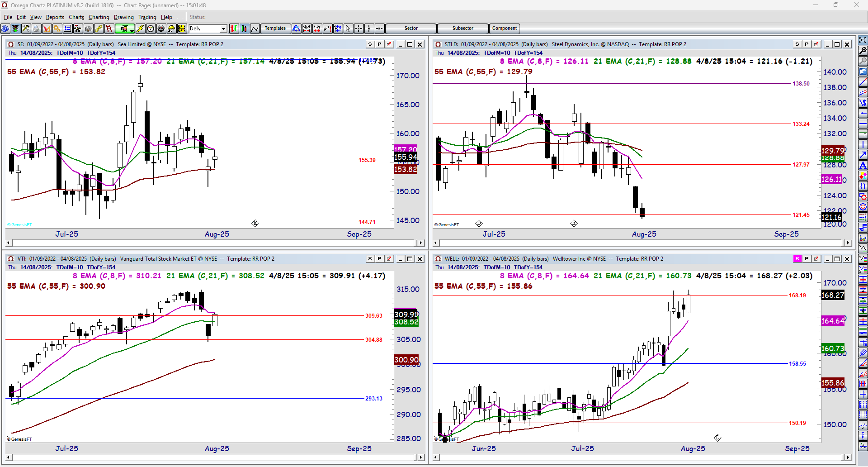
Task: Switch chart style to line chart
Action: tap(255, 29)
